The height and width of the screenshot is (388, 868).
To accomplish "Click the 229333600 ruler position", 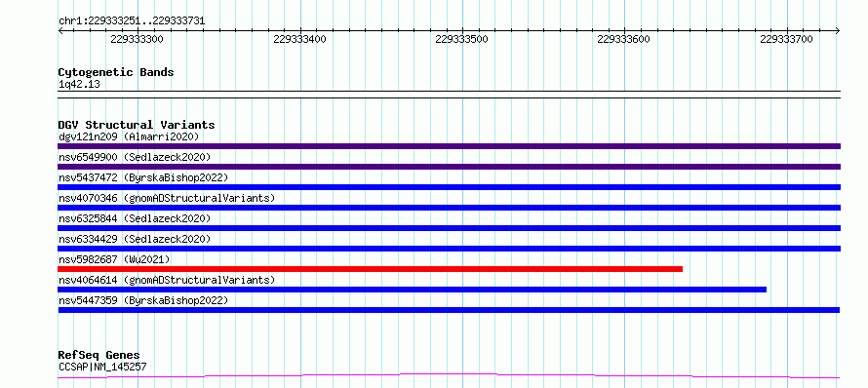I will [x=624, y=39].
